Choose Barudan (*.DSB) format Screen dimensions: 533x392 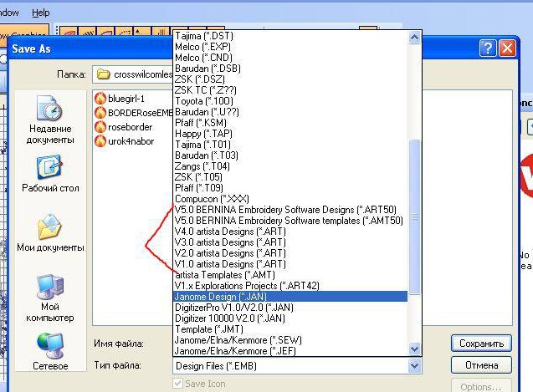click(290, 69)
